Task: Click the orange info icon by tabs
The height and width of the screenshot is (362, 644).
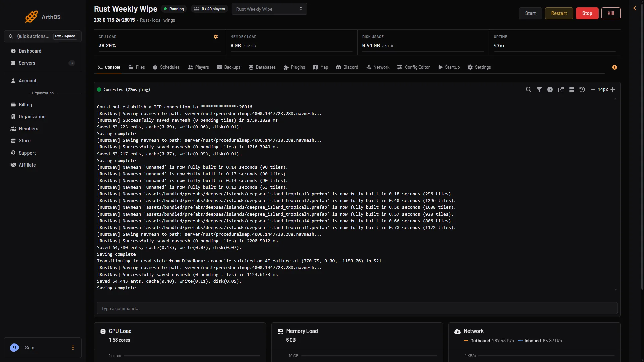Action: pyautogui.click(x=614, y=67)
